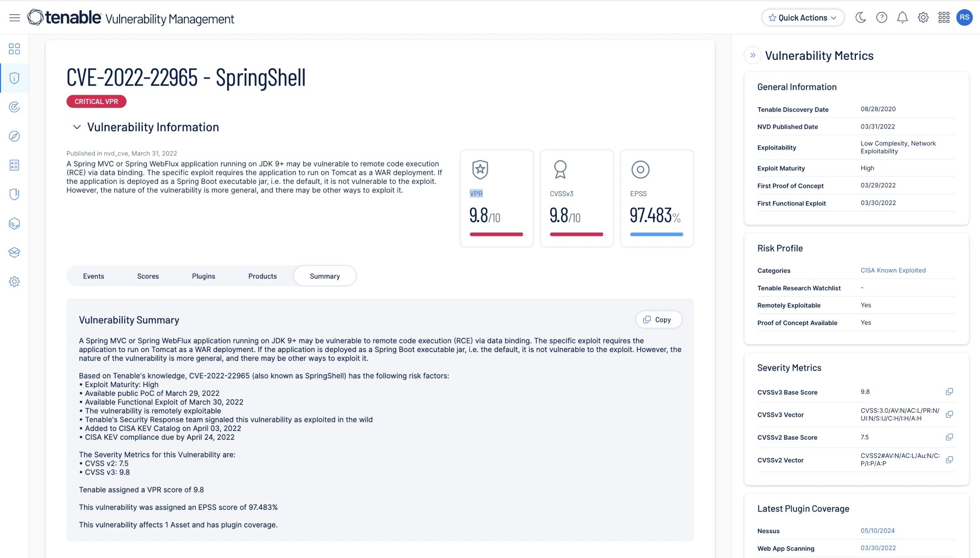The height and width of the screenshot is (558, 980).
Task: Open the RS user profile avatar
Action: pos(965,18)
